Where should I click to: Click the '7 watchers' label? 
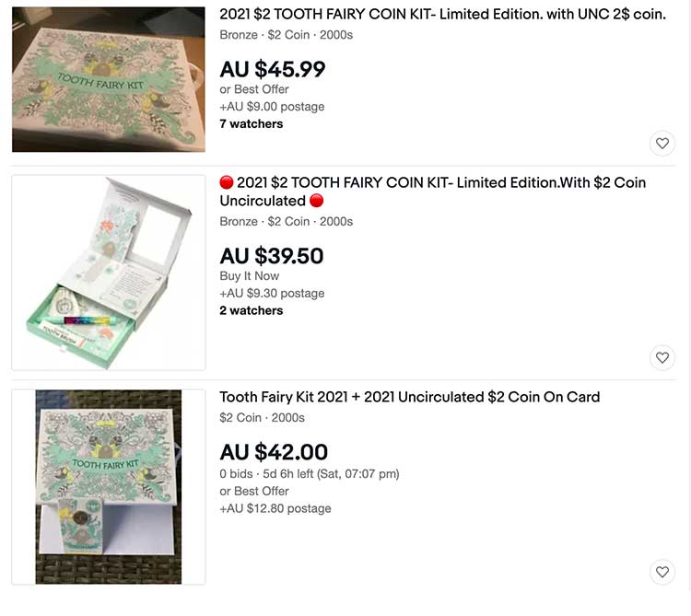click(x=252, y=124)
